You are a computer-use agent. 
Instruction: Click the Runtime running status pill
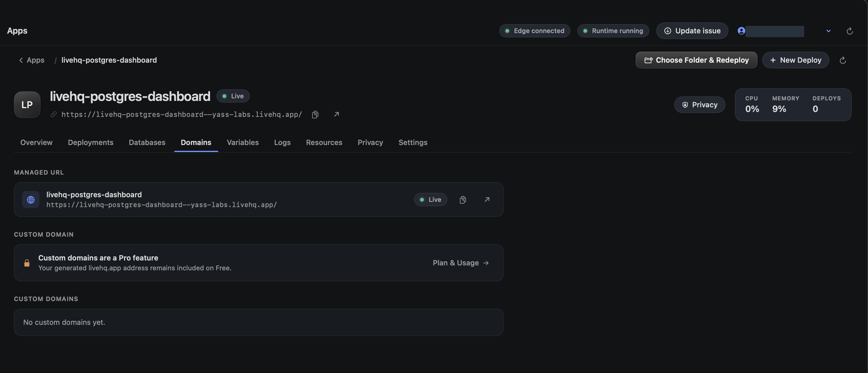click(x=613, y=31)
